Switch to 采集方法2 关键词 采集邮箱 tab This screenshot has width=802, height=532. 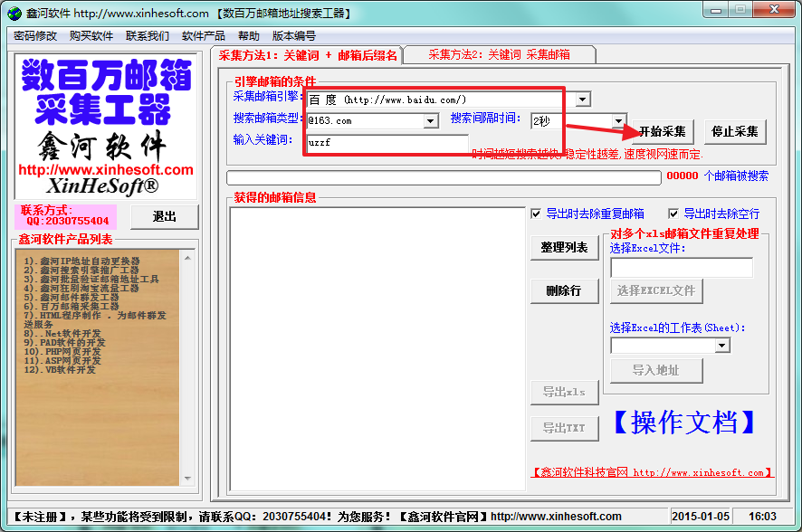click(499, 54)
